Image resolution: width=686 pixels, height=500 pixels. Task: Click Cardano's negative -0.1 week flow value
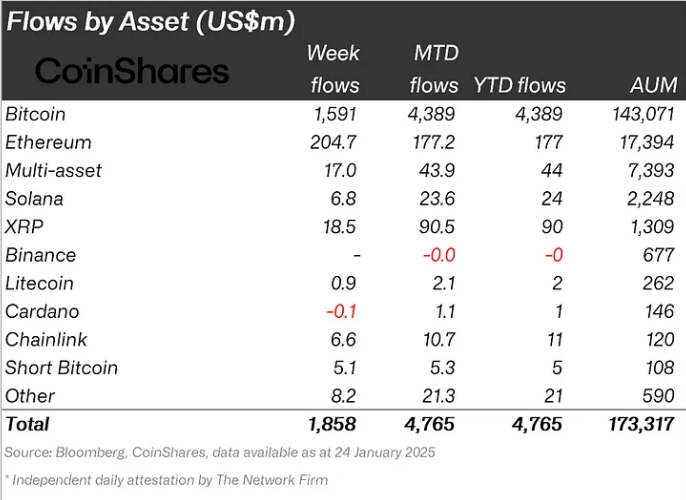340,311
